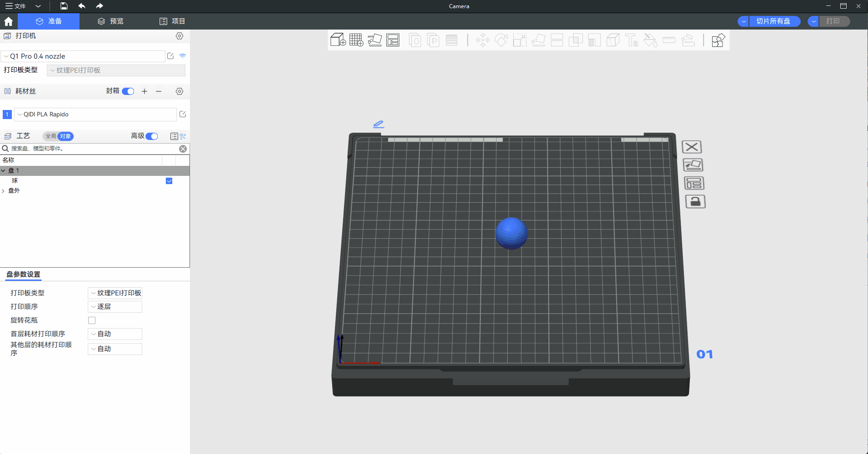Open the QIDI PLA Rapido filament dropdown

95,115
